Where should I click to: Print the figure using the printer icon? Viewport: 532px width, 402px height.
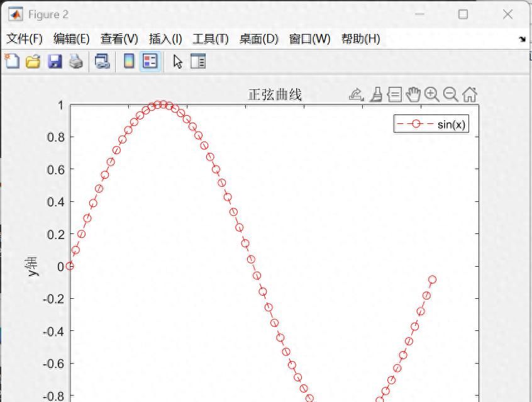tap(76, 61)
